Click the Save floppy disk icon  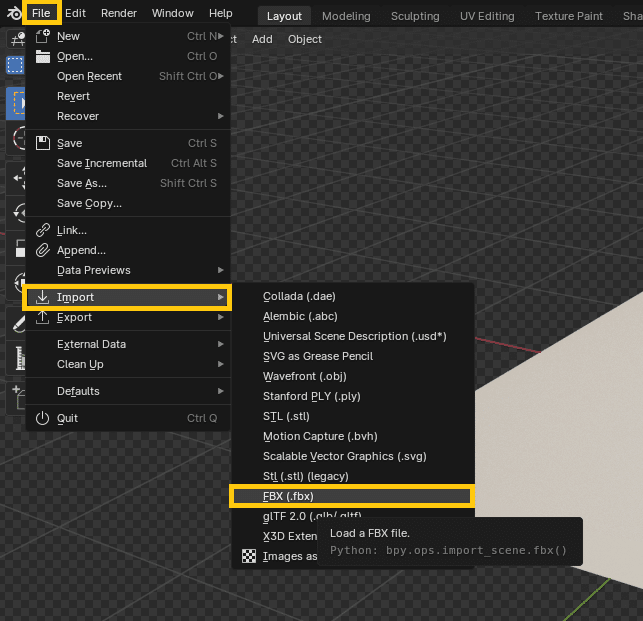point(42,143)
